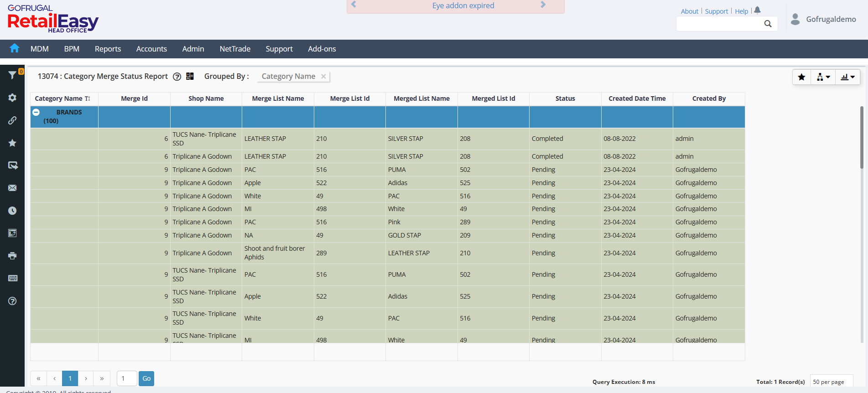Collapse the BRANDS group row
Image resolution: width=868 pixels, height=393 pixels.
36,112
